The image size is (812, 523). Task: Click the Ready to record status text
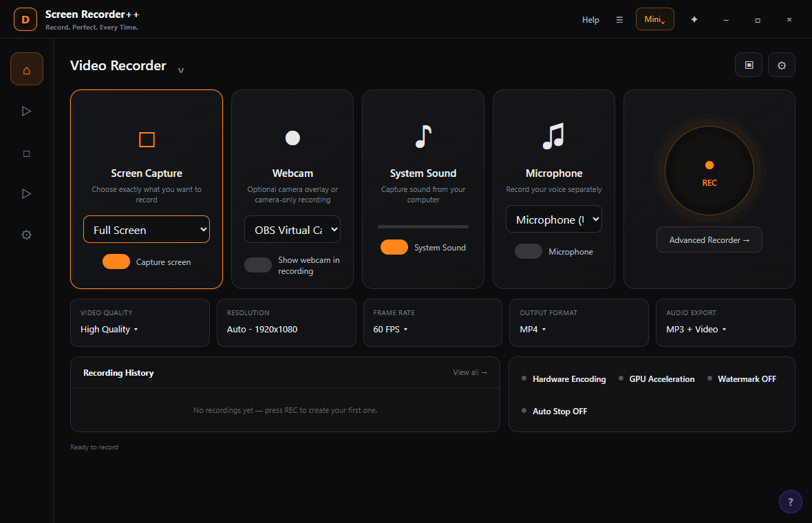(x=94, y=447)
